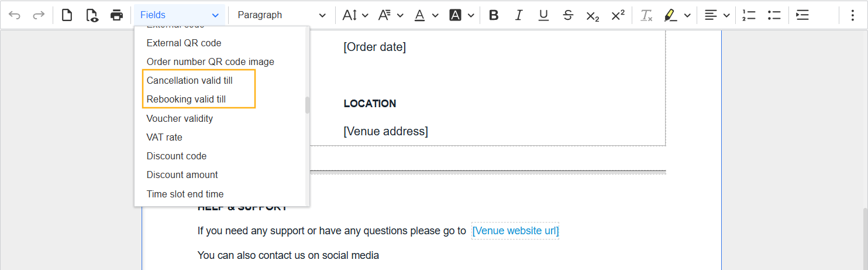The width and height of the screenshot is (868, 270).
Task: Expand the background color dropdown arrow
Action: point(470,15)
